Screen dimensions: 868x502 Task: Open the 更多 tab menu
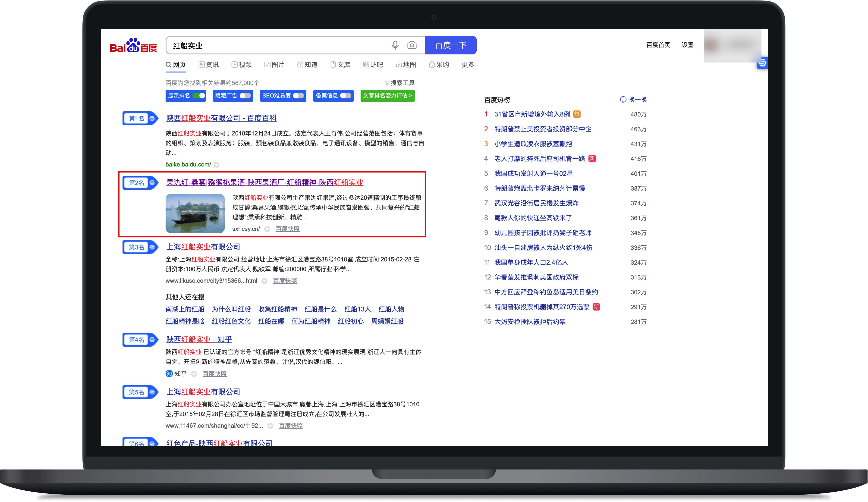coord(468,65)
